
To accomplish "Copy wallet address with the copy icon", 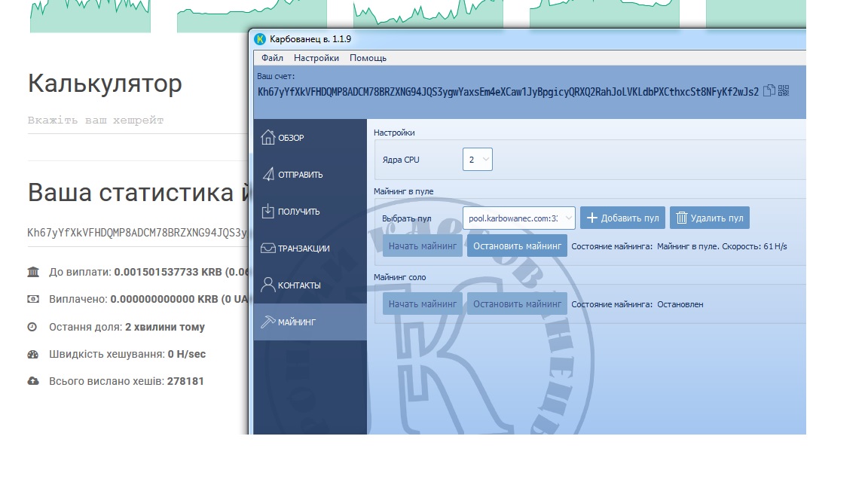I will pos(769,90).
